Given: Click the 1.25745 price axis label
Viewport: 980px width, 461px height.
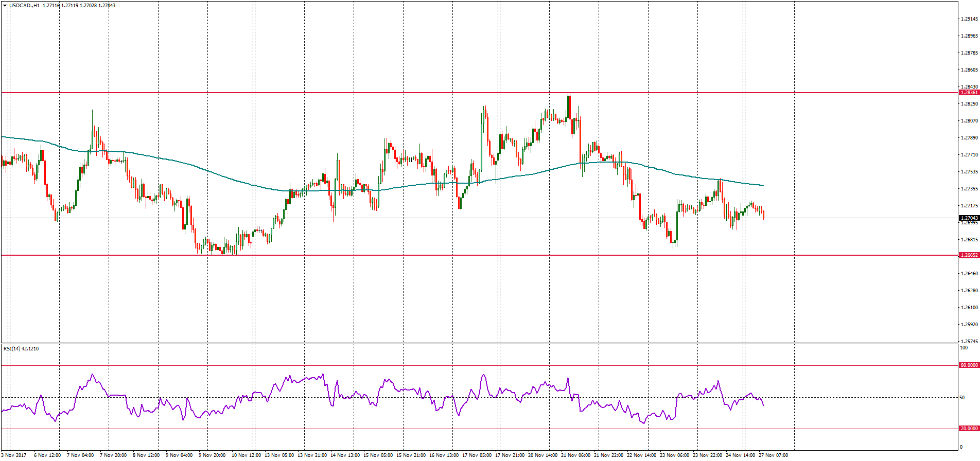Looking at the screenshot, I should (x=969, y=341).
